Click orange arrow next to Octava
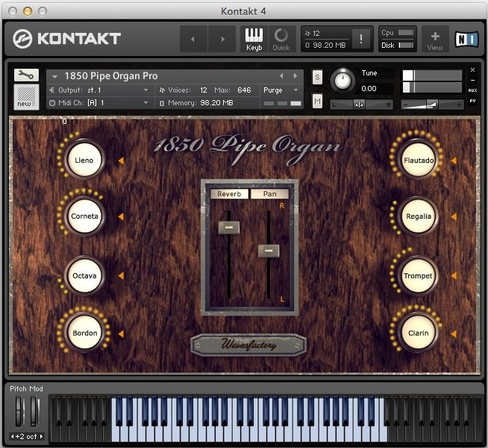The image size is (488, 448). click(121, 276)
